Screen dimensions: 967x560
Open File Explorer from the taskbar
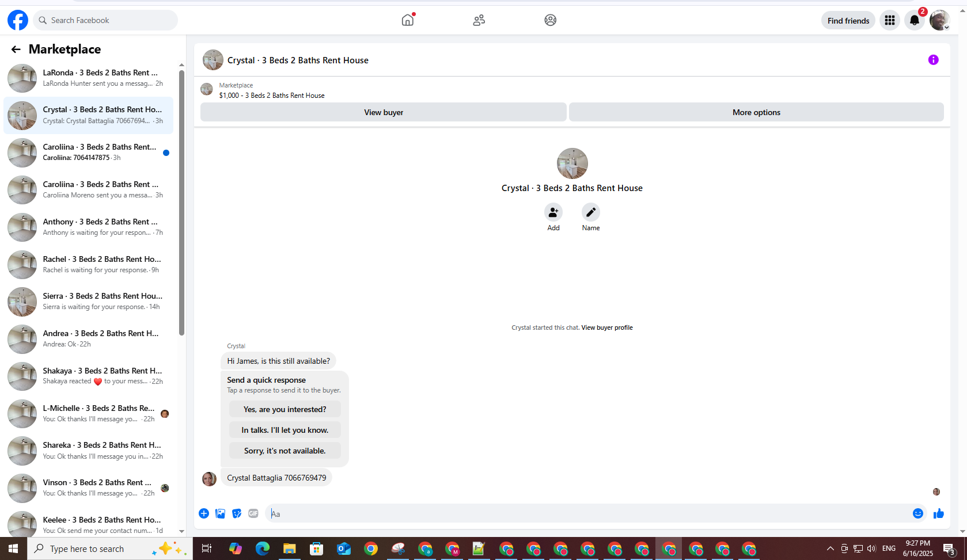pos(289,548)
